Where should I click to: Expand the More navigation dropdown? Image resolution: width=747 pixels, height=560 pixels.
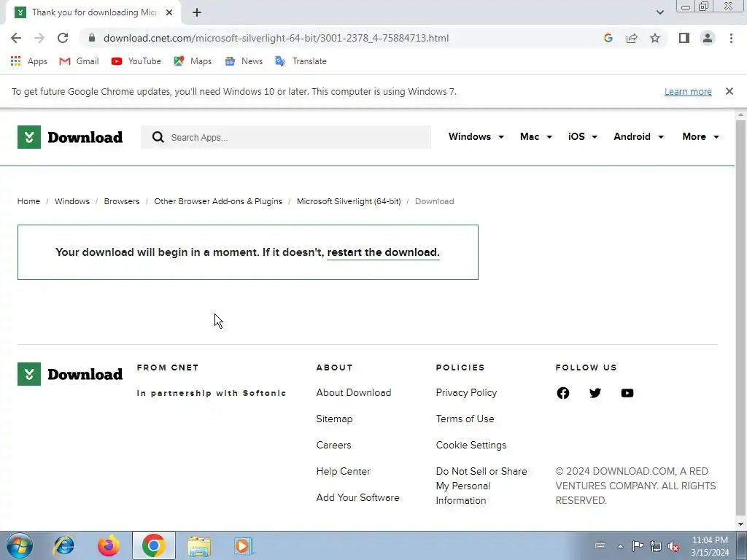(x=700, y=136)
